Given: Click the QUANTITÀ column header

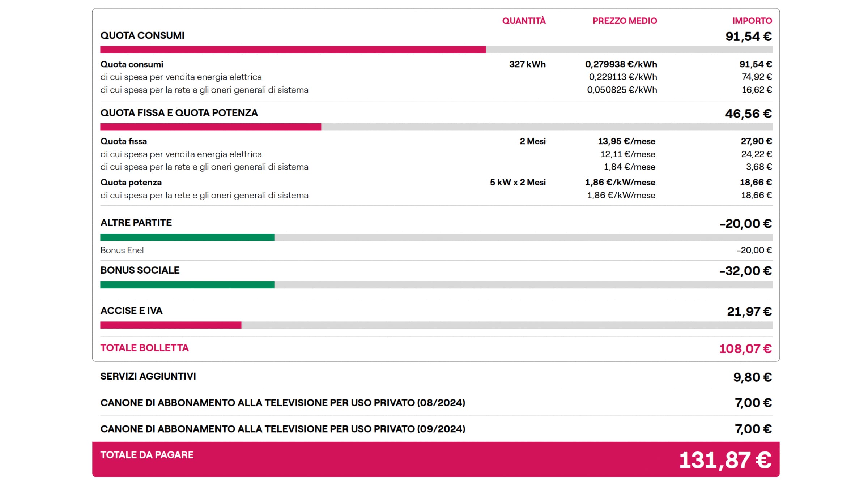Looking at the screenshot, I should pyautogui.click(x=524, y=21).
